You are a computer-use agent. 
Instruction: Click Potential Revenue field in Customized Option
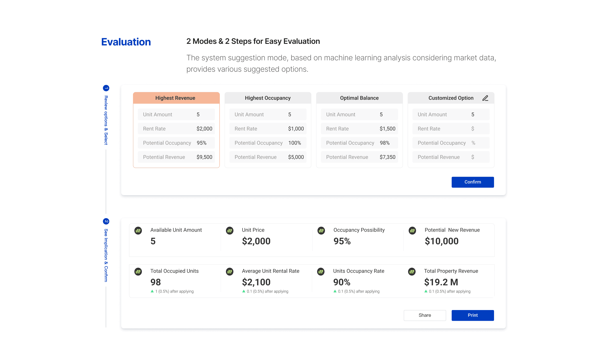coord(451,157)
